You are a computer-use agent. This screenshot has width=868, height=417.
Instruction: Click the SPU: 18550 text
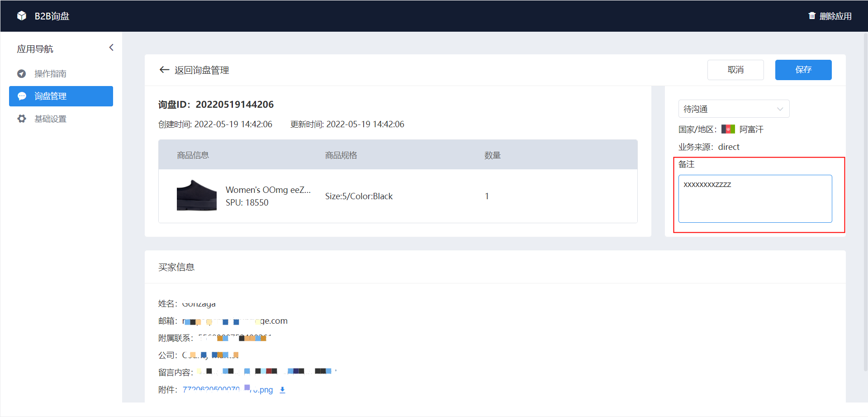247,202
